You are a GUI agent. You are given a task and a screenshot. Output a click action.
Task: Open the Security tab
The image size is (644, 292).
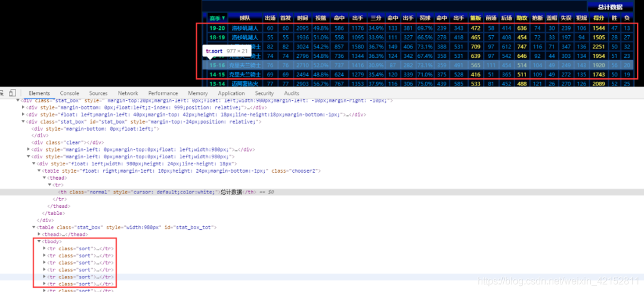click(264, 93)
